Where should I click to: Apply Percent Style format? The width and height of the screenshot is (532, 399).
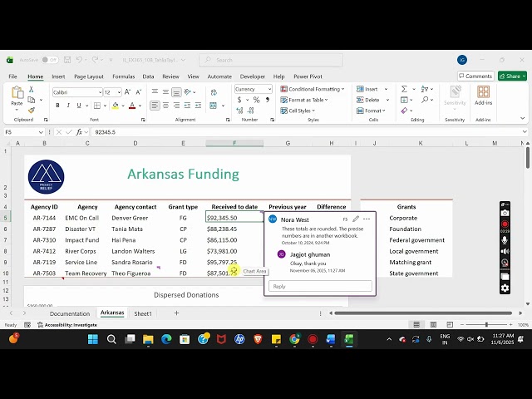[x=257, y=100]
